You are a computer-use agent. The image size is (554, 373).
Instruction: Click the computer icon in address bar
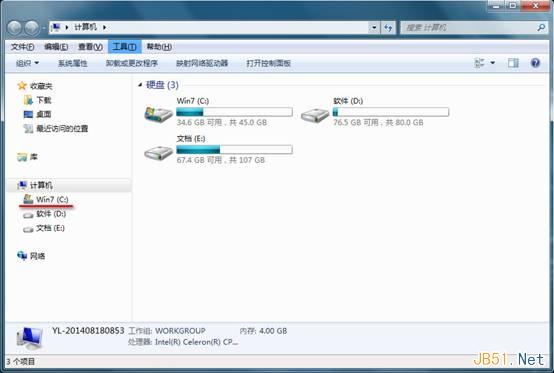55,27
